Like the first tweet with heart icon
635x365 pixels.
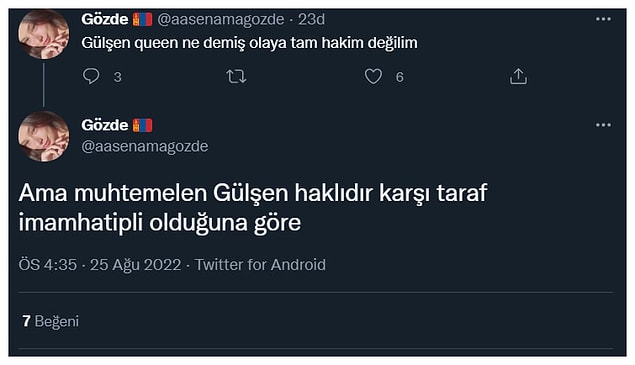click(373, 76)
